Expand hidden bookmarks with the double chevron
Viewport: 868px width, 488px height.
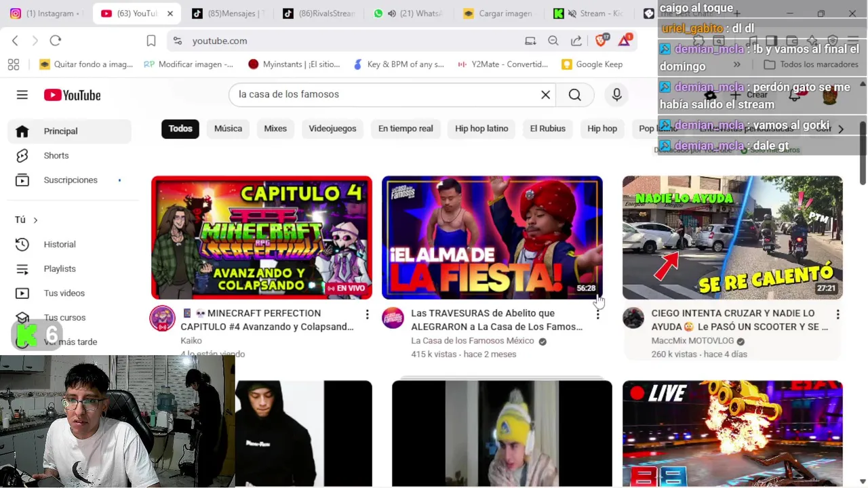[736, 64]
